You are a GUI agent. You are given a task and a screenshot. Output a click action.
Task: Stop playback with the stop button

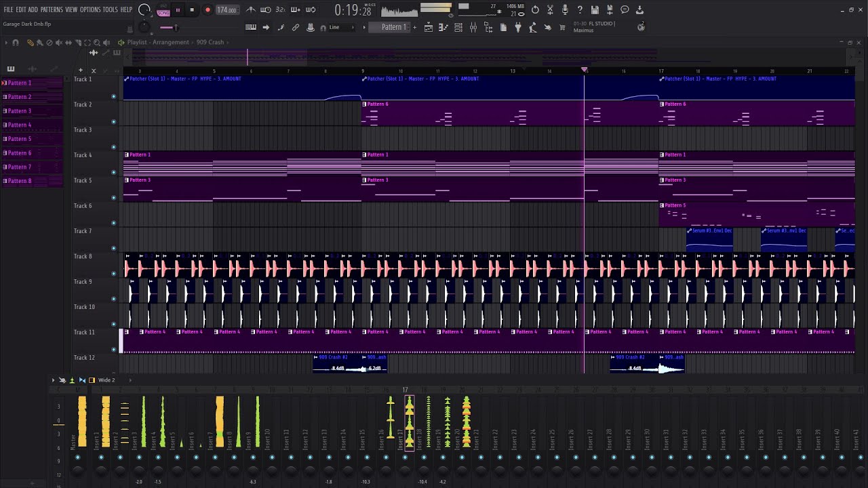(192, 9)
